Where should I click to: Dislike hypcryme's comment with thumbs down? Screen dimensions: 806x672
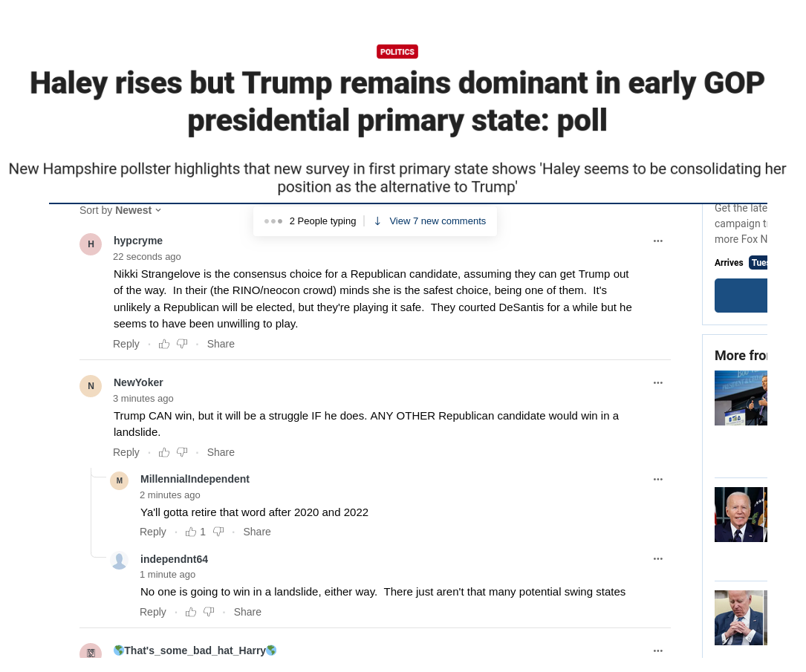[x=182, y=345]
